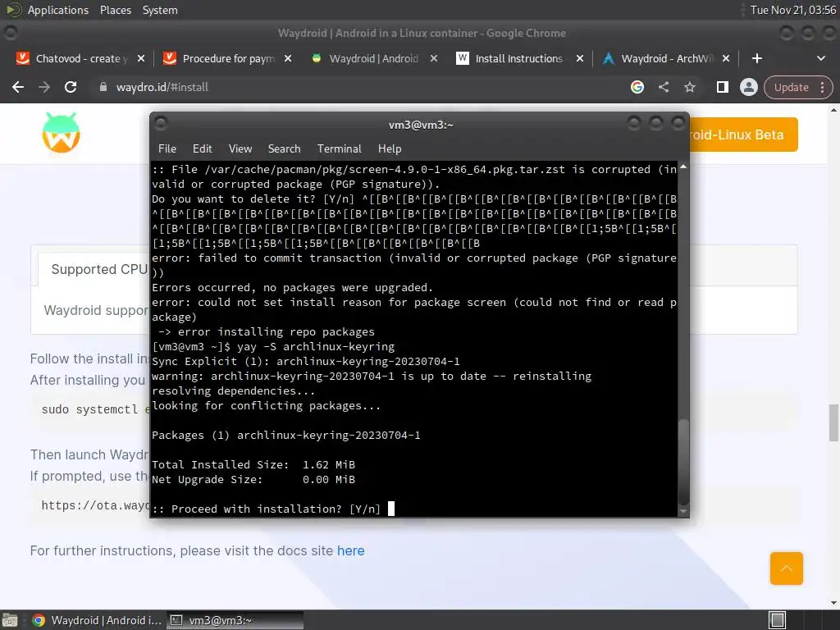The width and height of the screenshot is (840, 630).
Task: Open new tab with plus
Action: click(756, 58)
